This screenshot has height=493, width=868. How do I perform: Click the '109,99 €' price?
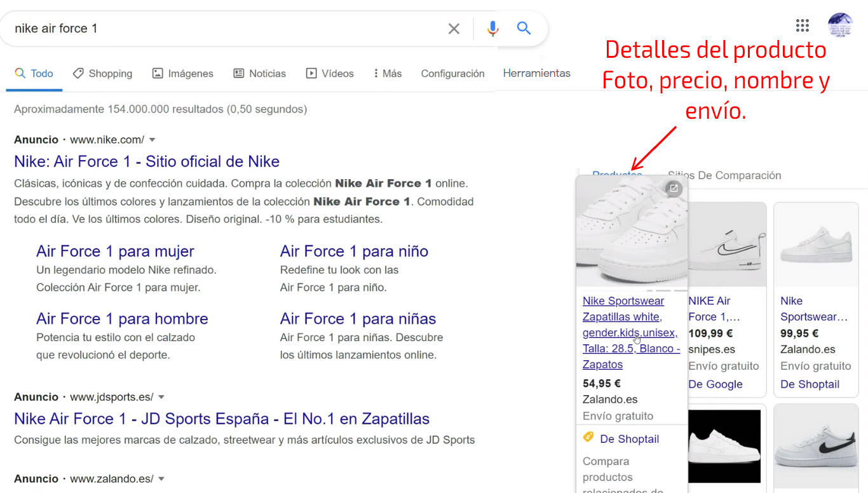[710, 333]
